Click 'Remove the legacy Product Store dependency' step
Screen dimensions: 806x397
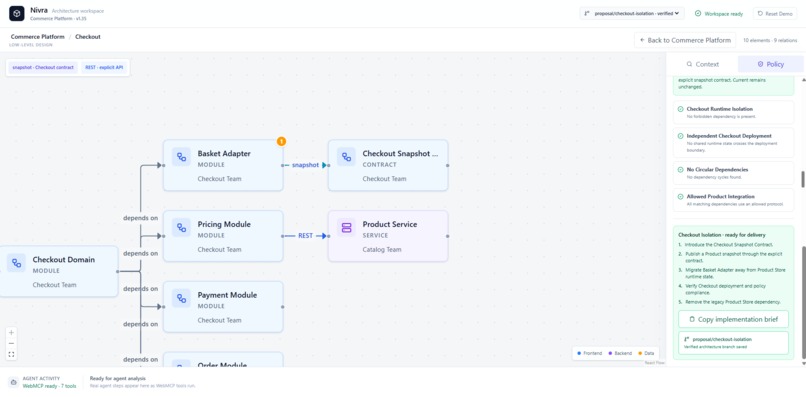[x=732, y=302]
